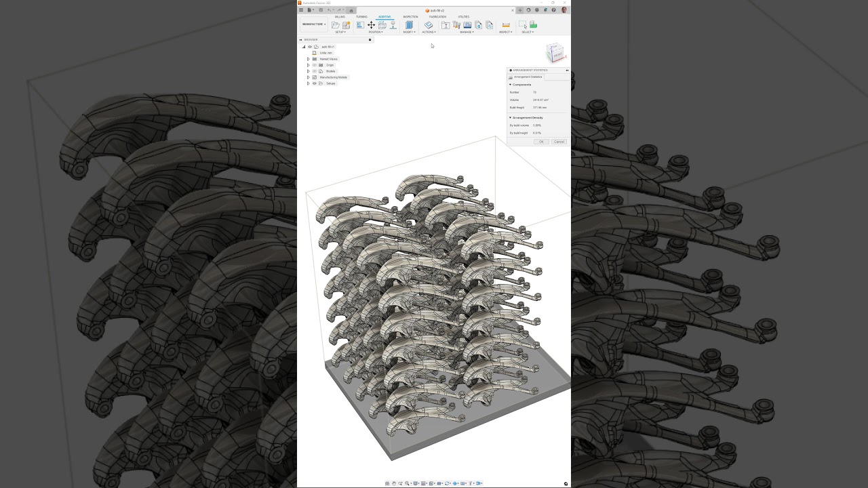The height and width of the screenshot is (488, 868).
Task: Select the Units: mm browser item
Action: click(x=326, y=53)
